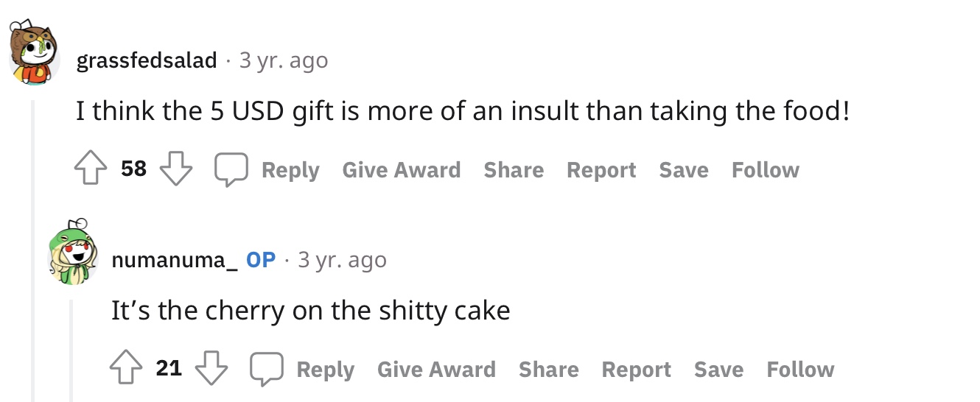Open the numanuma_ username link
Image resolution: width=980 pixels, height=402 pixels.
click(175, 260)
